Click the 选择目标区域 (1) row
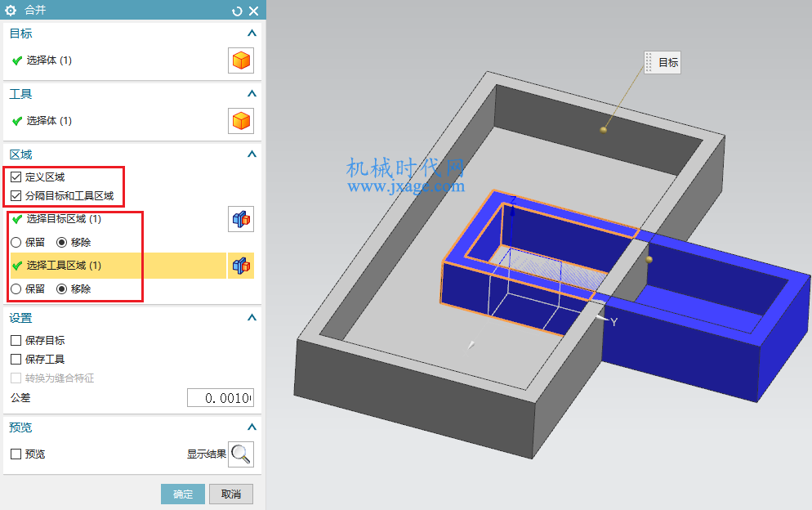Screen dimensions: 812x510 click(x=118, y=219)
